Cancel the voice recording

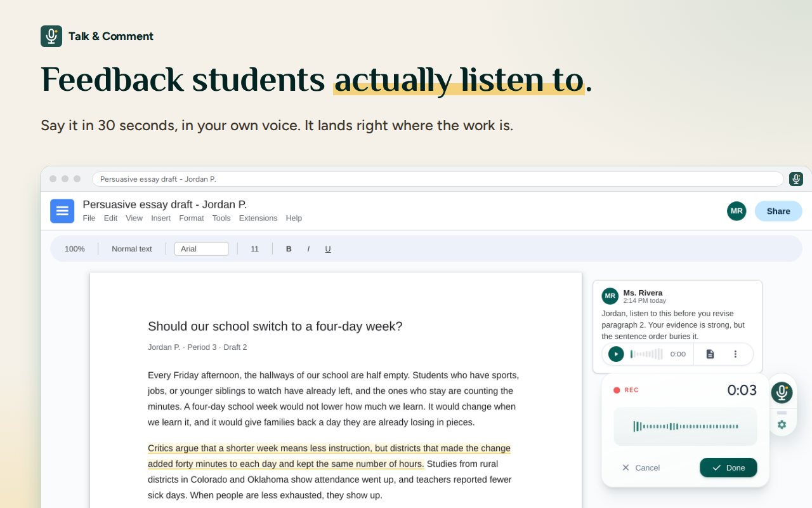point(641,467)
